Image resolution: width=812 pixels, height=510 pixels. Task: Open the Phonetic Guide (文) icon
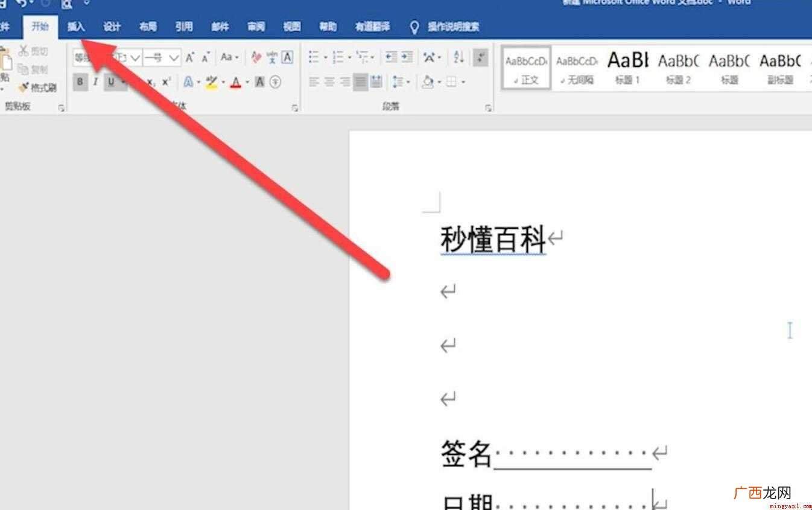[x=272, y=58]
